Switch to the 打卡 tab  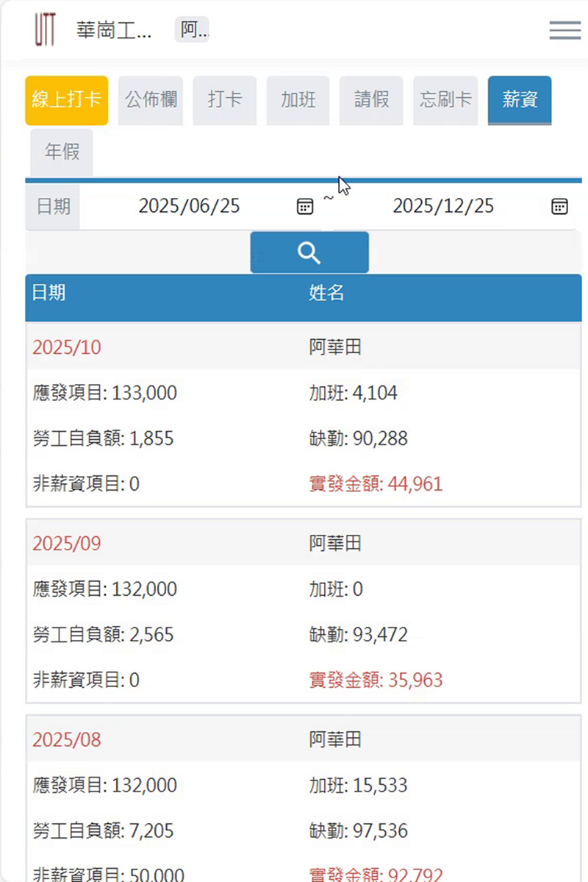[225, 100]
